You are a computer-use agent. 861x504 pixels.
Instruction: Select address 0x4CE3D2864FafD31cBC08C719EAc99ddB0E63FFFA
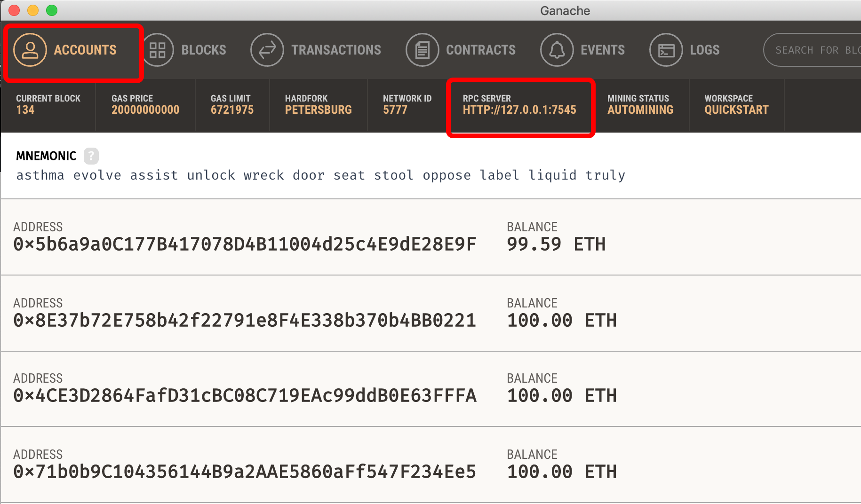(245, 396)
